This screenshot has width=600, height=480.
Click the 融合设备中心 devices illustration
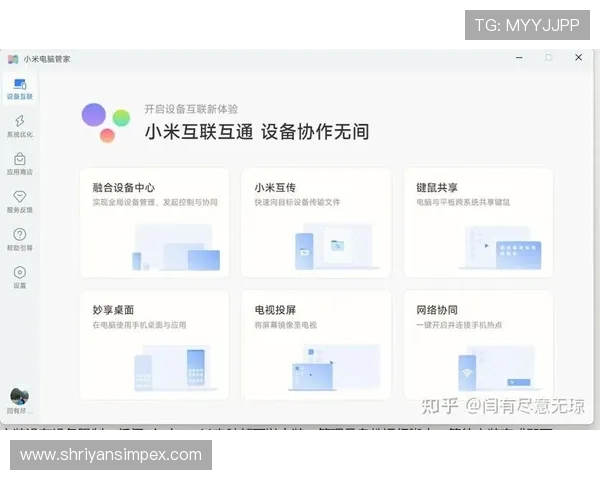click(x=176, y=247)
